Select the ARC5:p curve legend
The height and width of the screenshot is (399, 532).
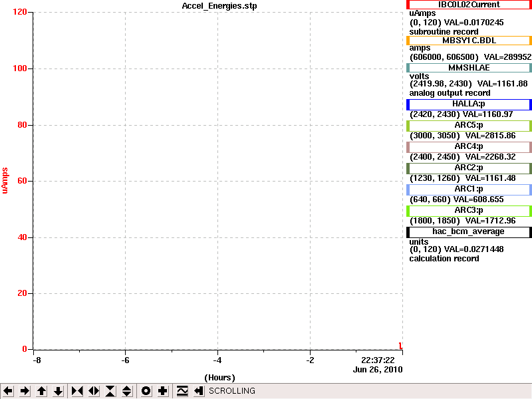[469, 126]
